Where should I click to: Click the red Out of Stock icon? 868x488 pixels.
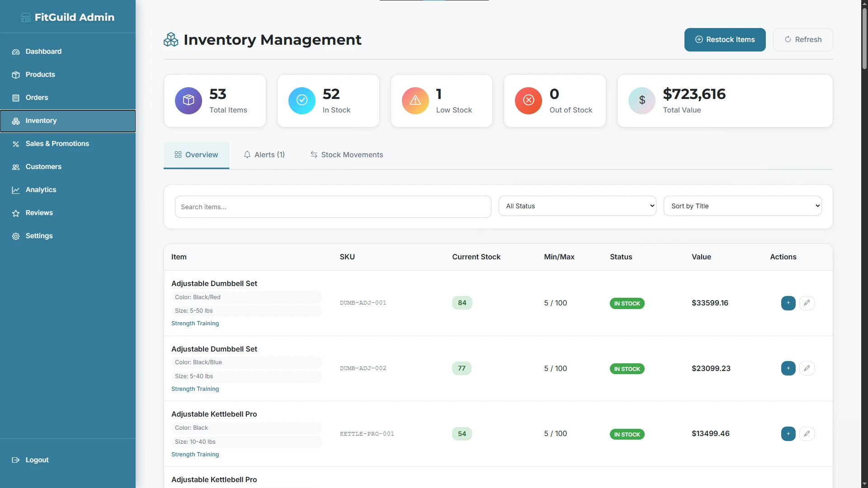(x=528, y=100)
